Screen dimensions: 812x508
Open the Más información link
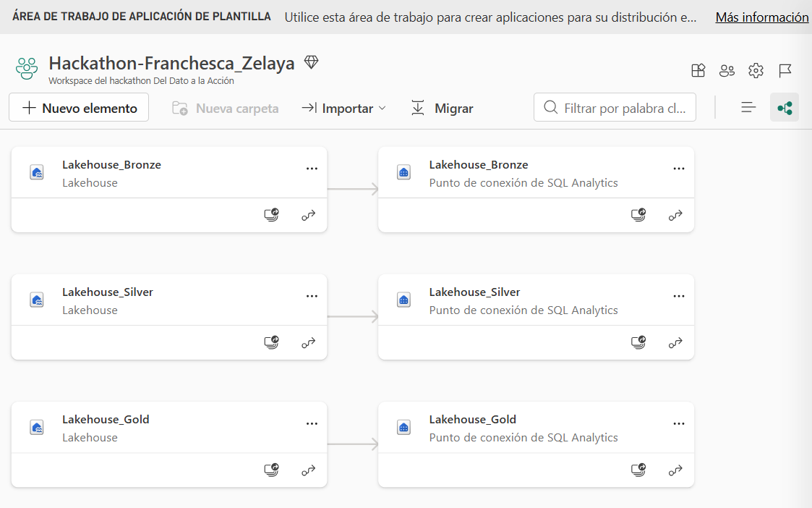(762, 17)
